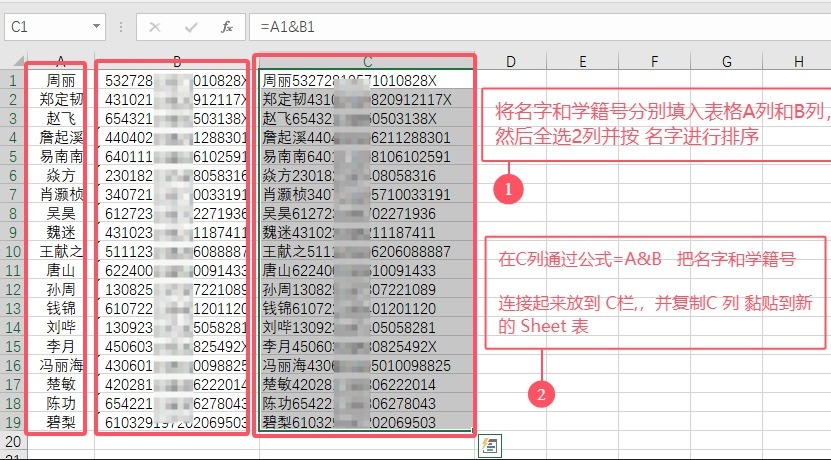831x460 pixels.
Task: Select column F header
Action: point(655,61)
